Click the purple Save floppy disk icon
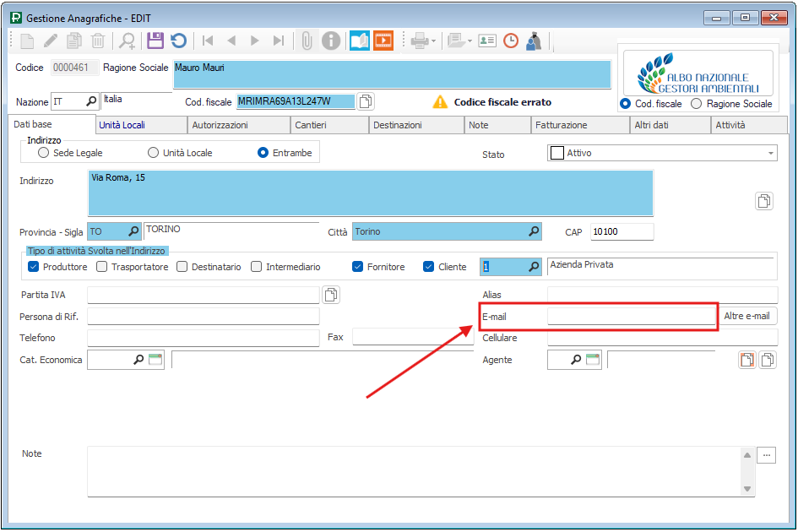 click(155, 41)
